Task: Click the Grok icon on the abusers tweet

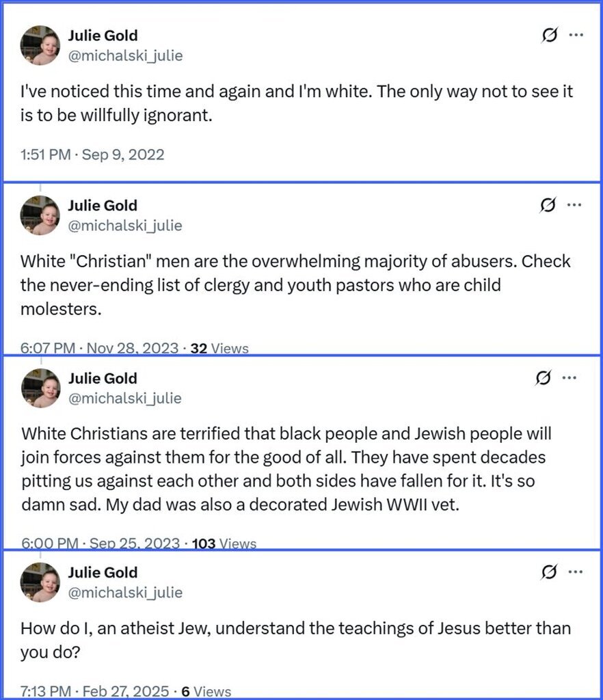Action: [548, 204]
